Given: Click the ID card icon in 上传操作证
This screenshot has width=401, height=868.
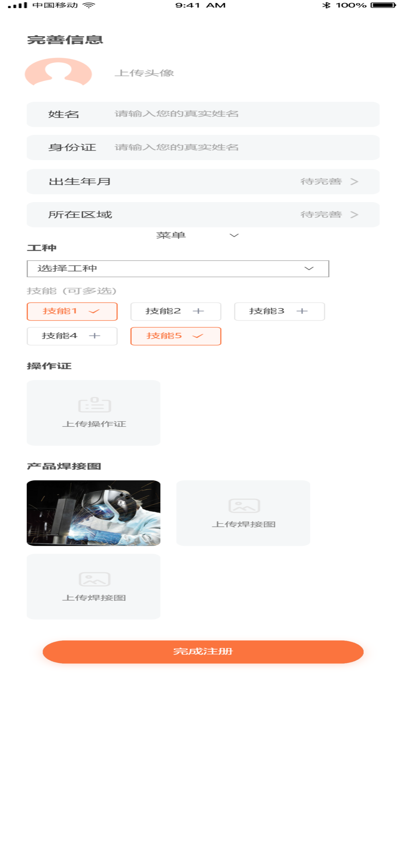Looking at the screenshot, I should pyautogui.click(x=94, y=405).
